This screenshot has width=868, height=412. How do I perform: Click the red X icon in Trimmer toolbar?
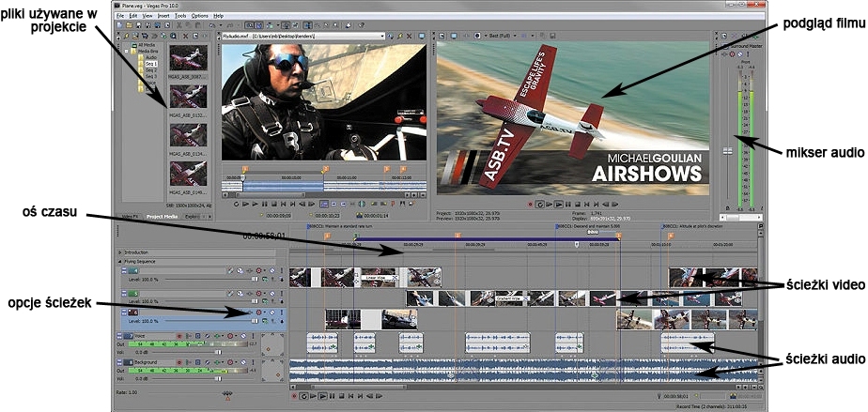tap(409, 36)
